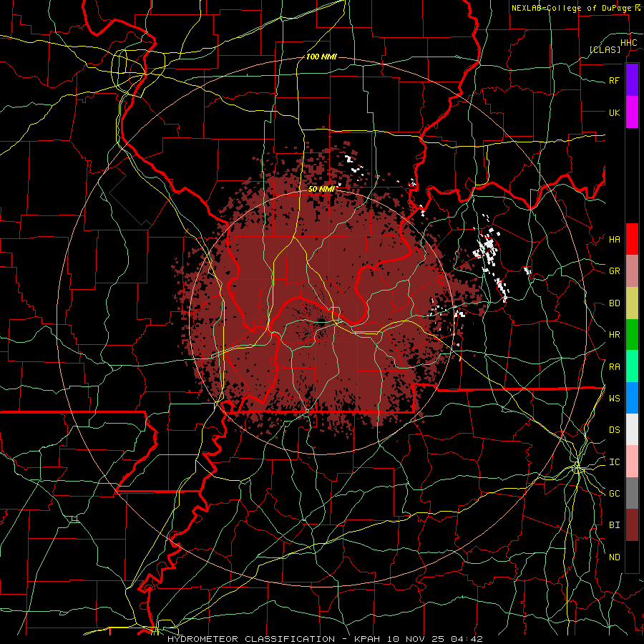Click the 50 NMI range ring label
644x644 pixels.
point(321,189)
